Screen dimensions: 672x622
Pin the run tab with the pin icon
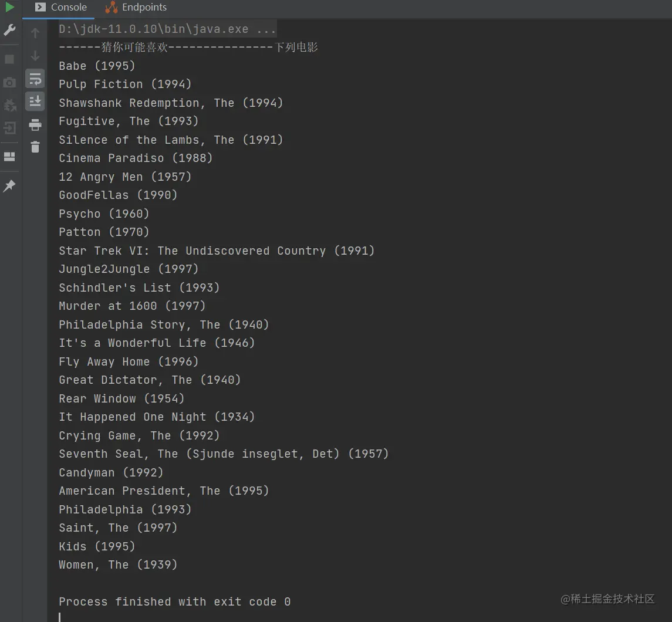(x=9, y=185)
